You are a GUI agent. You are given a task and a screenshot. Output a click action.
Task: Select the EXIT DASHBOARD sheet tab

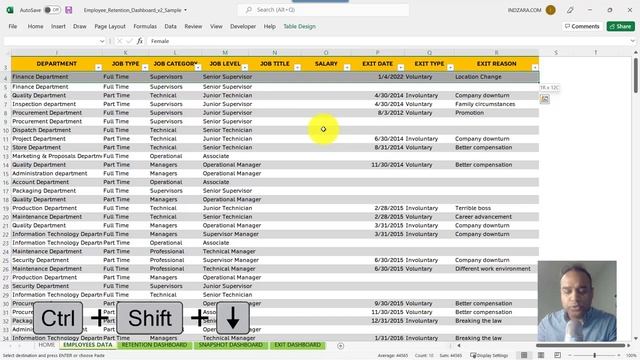click(298, 345)
